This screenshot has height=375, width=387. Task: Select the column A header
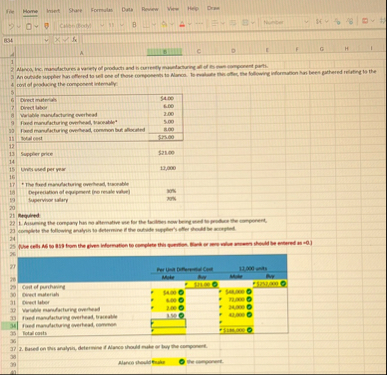82,53
